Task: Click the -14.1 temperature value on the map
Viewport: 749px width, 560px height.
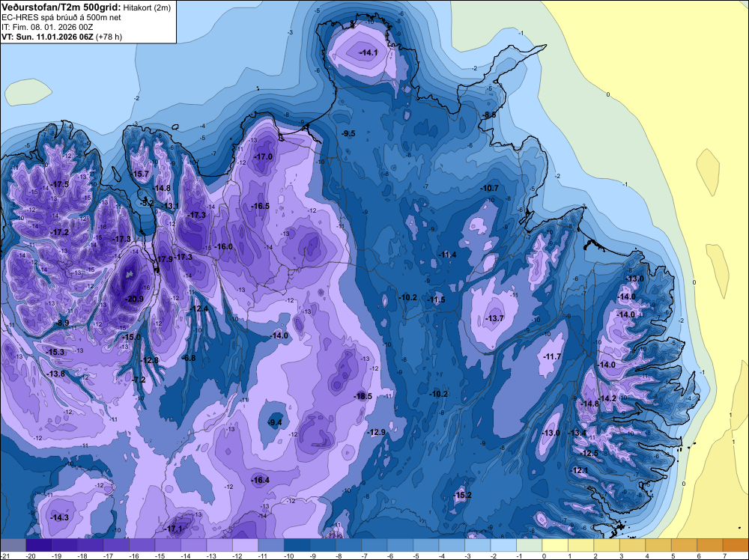Action: [369, 52]
